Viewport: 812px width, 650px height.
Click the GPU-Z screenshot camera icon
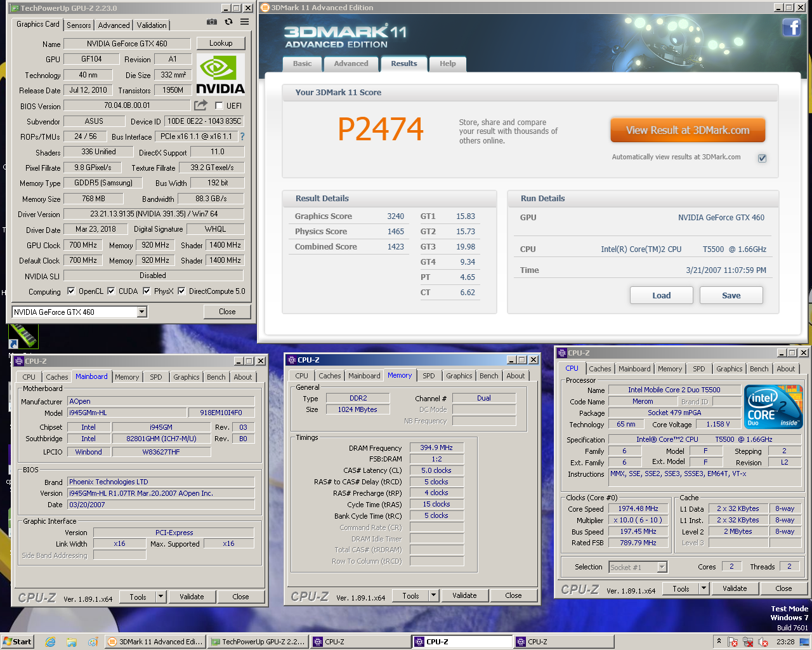point(212,22)
